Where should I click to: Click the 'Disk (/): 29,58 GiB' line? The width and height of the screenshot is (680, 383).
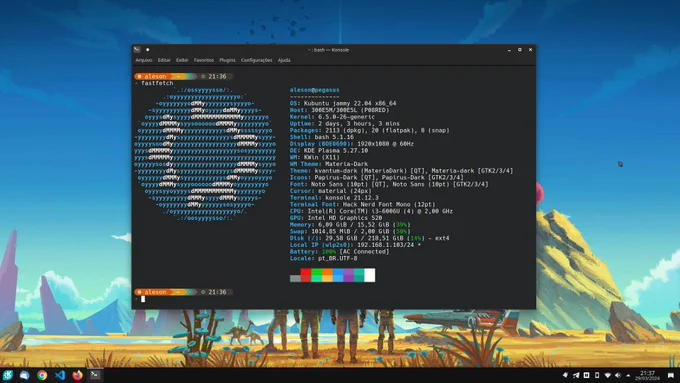[x=369, y=238]
